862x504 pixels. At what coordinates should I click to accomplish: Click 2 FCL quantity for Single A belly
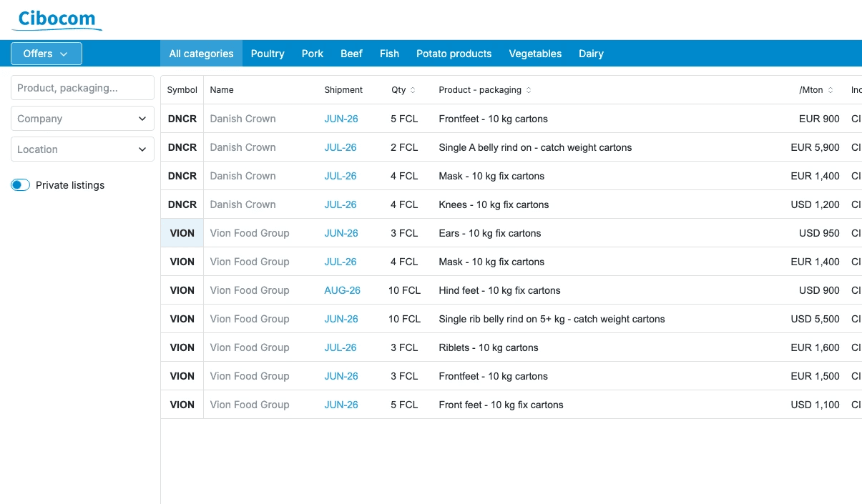pos(404,147)
